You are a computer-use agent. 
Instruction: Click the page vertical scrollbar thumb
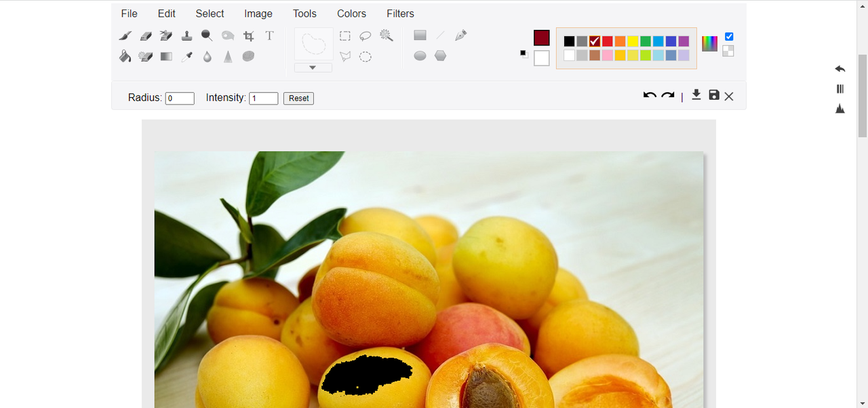863,95
